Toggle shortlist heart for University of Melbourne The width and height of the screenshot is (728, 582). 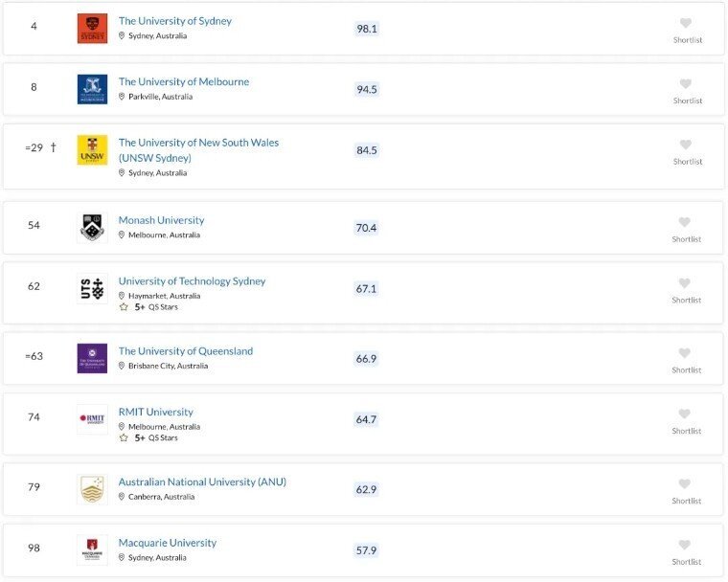click(x=685, y=83)
